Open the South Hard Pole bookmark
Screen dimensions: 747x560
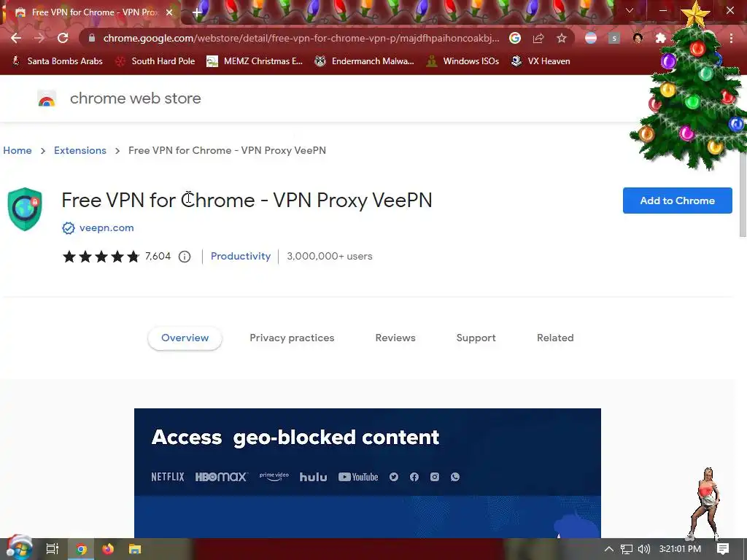(155, 61)
